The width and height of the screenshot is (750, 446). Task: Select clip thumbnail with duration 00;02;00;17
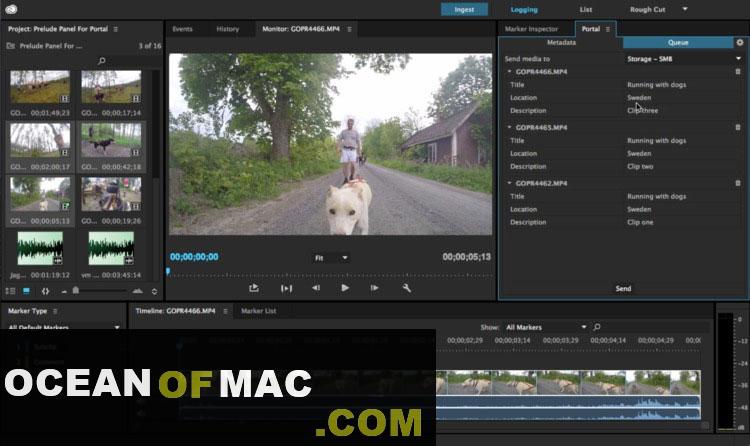(x=40, y=140)
